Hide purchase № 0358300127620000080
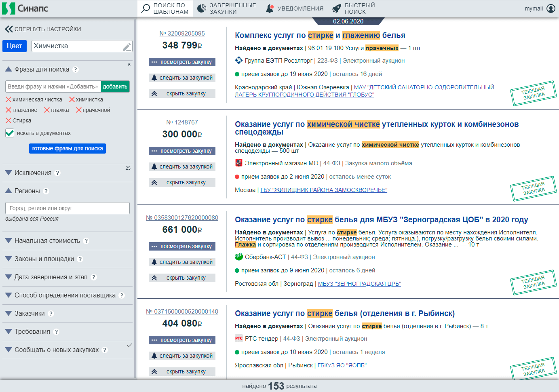The width and height of the screenshot is (559, 392). point(182,278)
